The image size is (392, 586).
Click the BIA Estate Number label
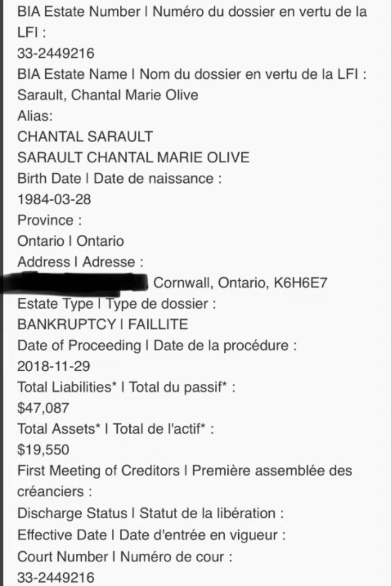point(192,22)
